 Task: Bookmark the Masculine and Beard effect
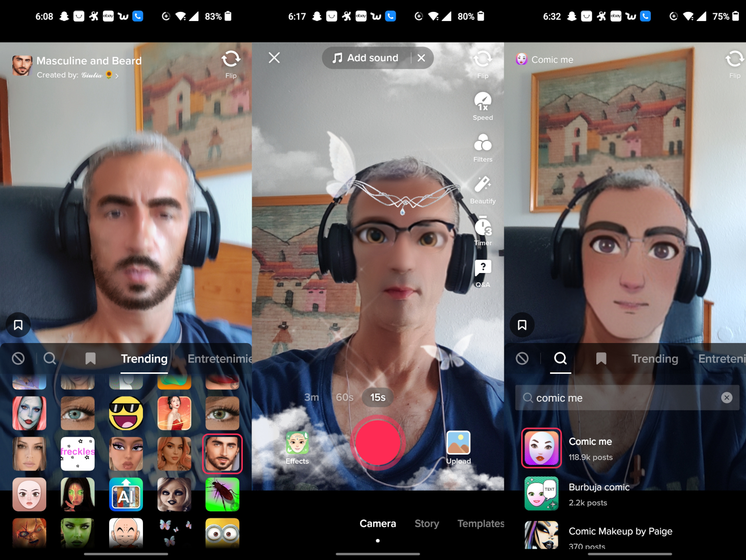pos(19,324)
